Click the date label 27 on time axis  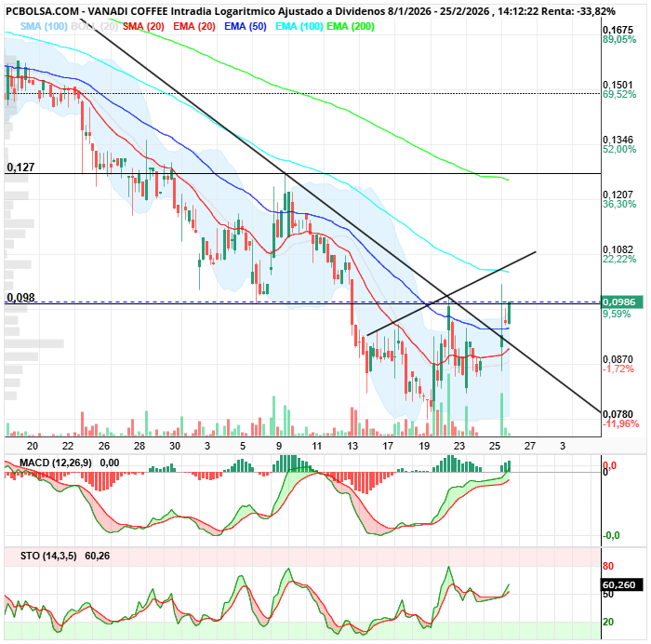[530, 446]
